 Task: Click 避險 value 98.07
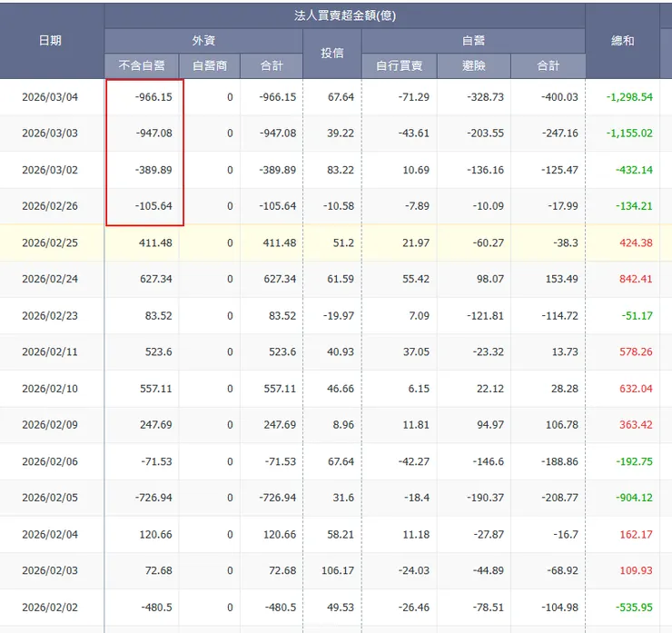point(490,279)
